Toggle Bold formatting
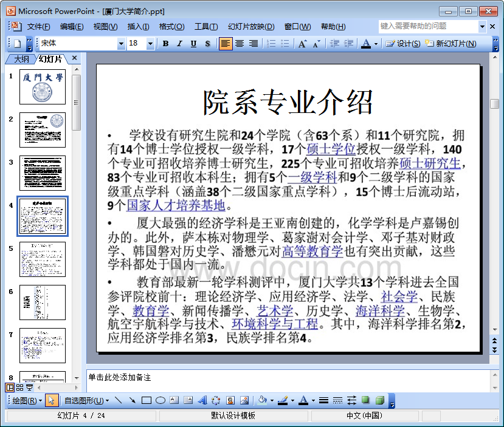504x427 pixels. click(x=165, y=44)
